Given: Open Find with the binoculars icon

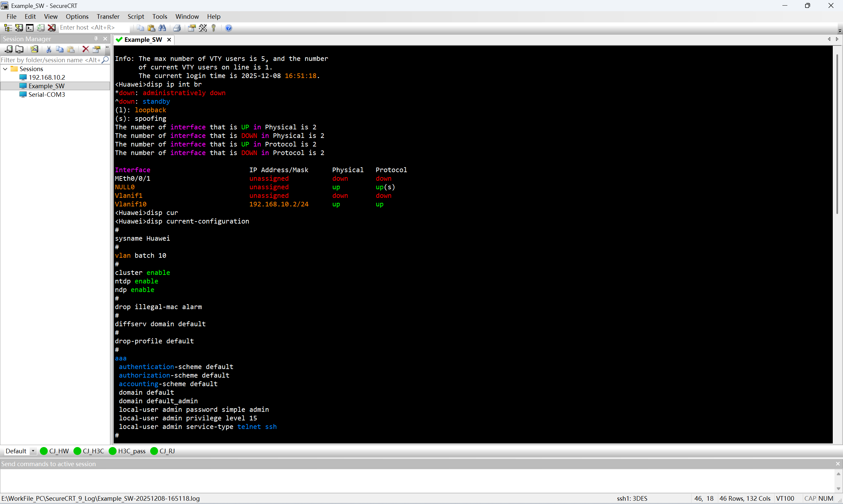Looking at the screenshot, I should coord(162,28).
